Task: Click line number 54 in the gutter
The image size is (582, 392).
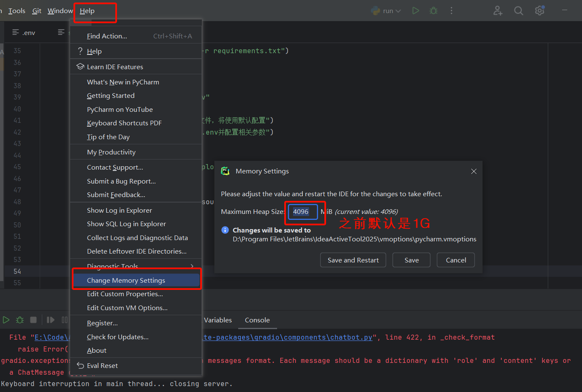Action: [17, 271]
